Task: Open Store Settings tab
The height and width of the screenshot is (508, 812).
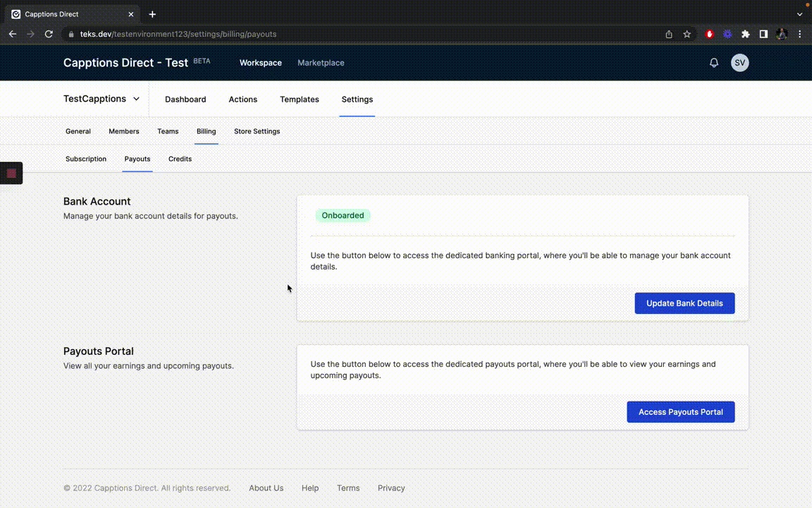Action: point(257,132)
